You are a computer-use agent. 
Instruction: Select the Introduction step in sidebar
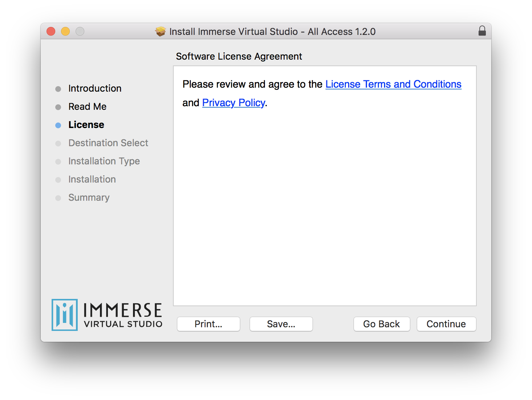tap(95, 88)
